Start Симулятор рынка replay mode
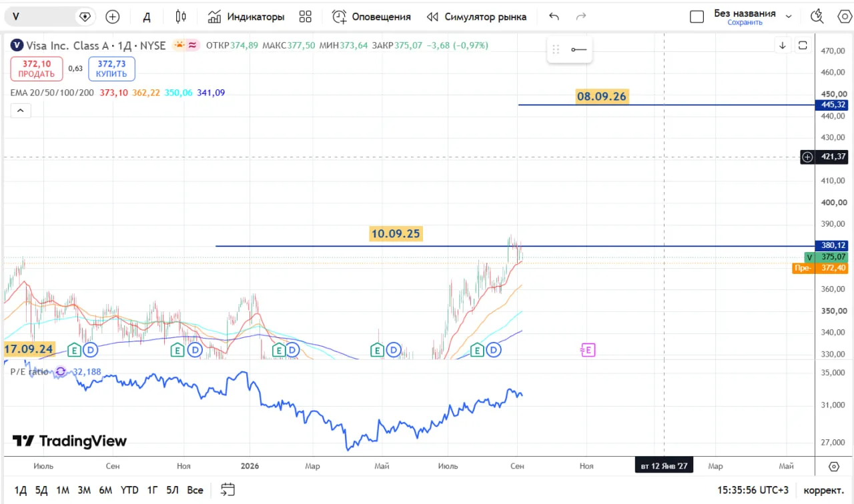The width and height of the screenshot is (854, 504). [476, 17]
